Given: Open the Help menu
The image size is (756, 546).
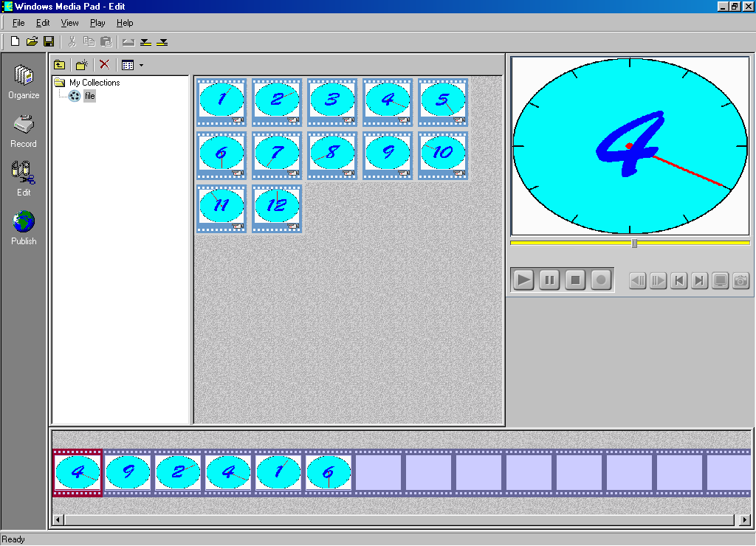Looking at the screenshot, I should [x=125, y=23].
